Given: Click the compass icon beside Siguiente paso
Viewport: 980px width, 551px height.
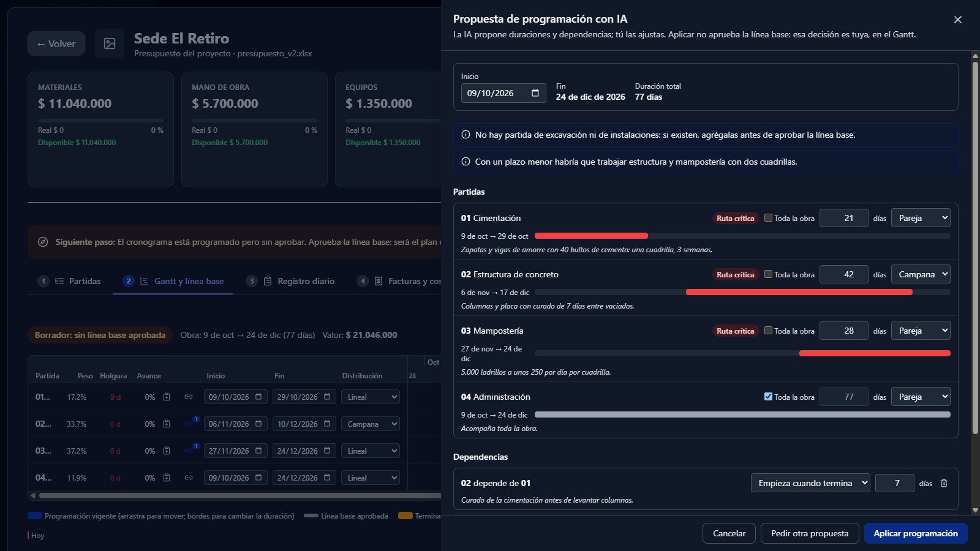Looking at the screenshot, I should 43,242.
